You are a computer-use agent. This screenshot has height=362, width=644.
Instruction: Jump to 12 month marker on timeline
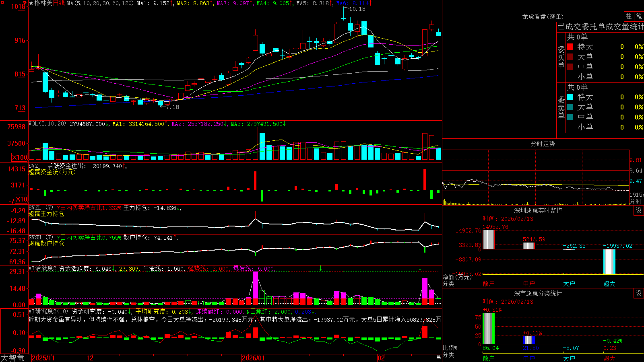90,358
